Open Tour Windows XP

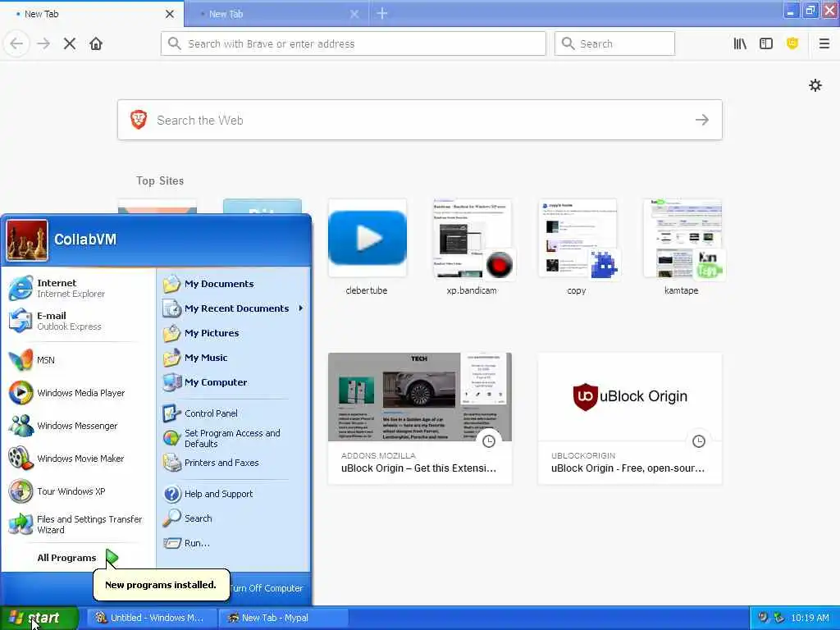point(78,491)
